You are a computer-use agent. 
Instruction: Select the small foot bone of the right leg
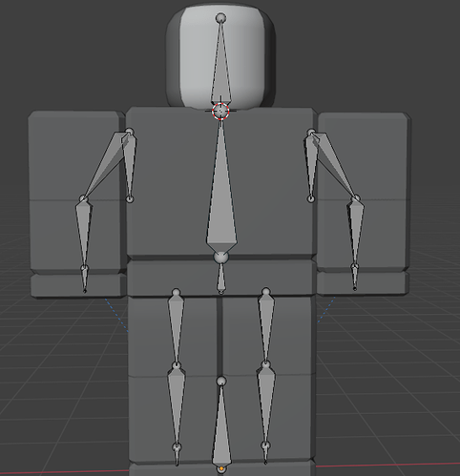[265, 455]
